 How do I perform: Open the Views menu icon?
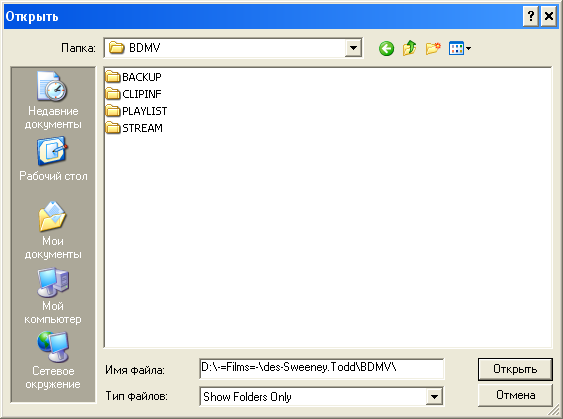(x=460, y=48)
